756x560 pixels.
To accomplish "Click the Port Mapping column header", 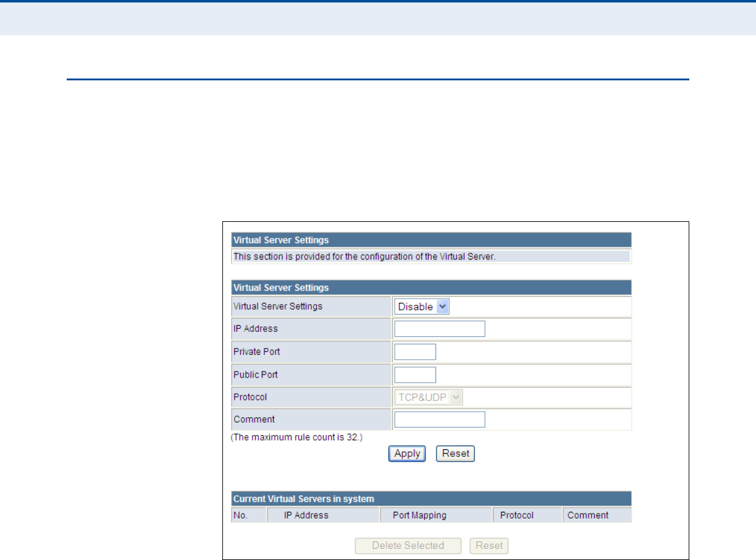I will [x=436, y=515].
